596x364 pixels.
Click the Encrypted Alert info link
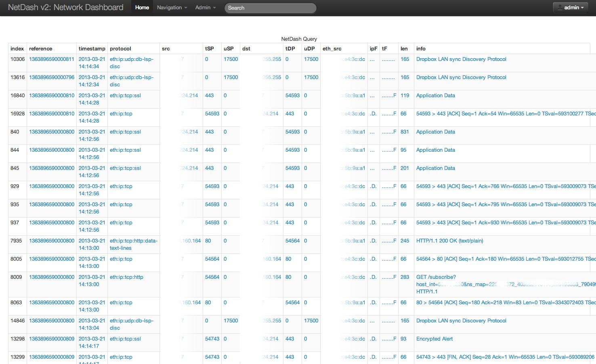tap(434, 339)
